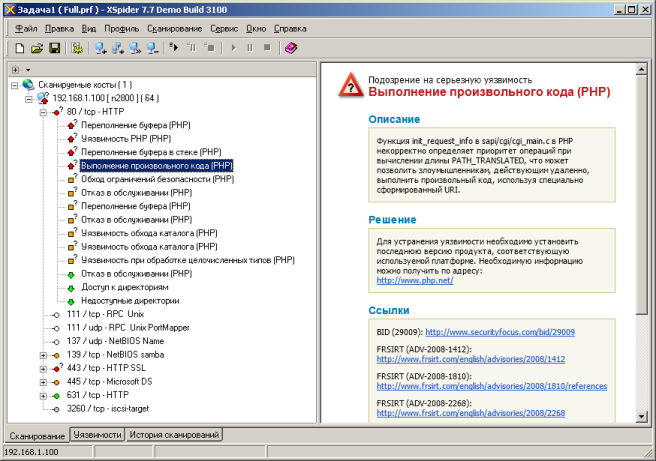Open help with the purple book icon

pos(291,48)
